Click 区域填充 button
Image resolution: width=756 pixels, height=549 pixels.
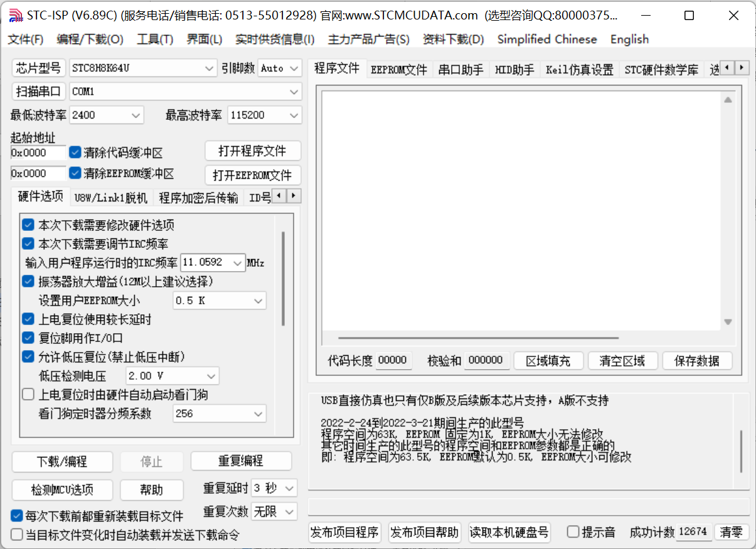pyautogui.click(x=548, y=361)
